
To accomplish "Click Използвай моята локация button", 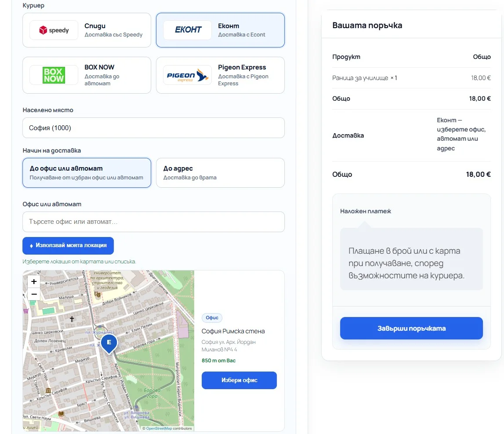I will tap(68, 245).
